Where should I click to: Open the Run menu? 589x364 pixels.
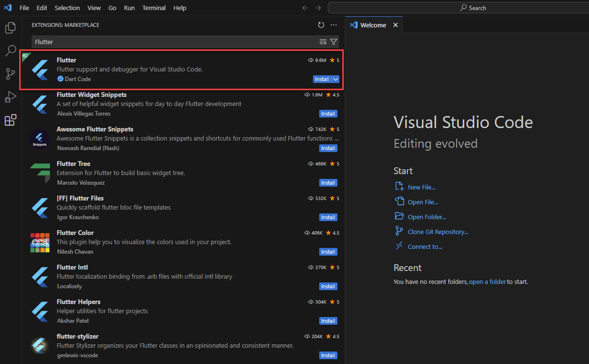pyautogui.click(x=129, y=8)
